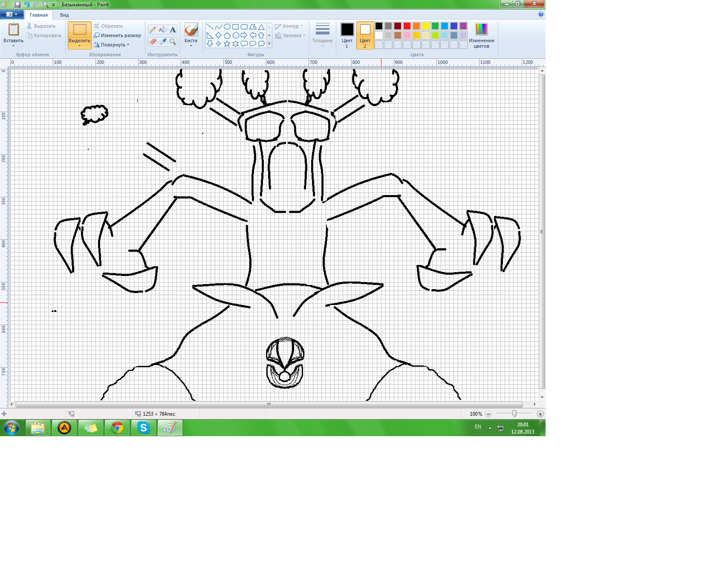Customize the quick access toolbar dropdown
Screen dimensions: 728x575
(54, 5)
